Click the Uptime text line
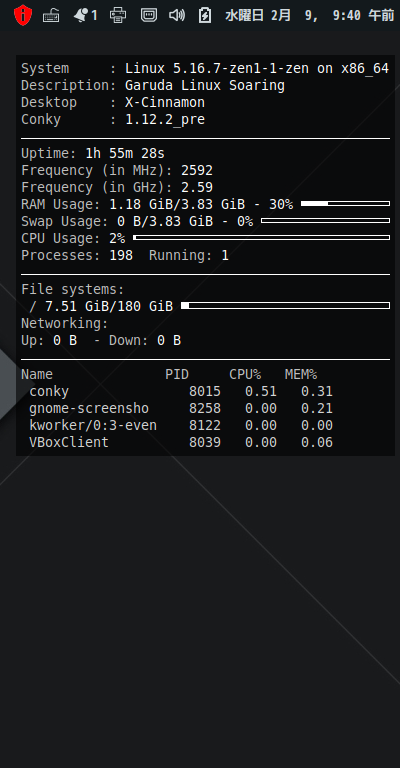Image resolution: width=400 pixels, height=768 pixels. [x=93, y=153]
